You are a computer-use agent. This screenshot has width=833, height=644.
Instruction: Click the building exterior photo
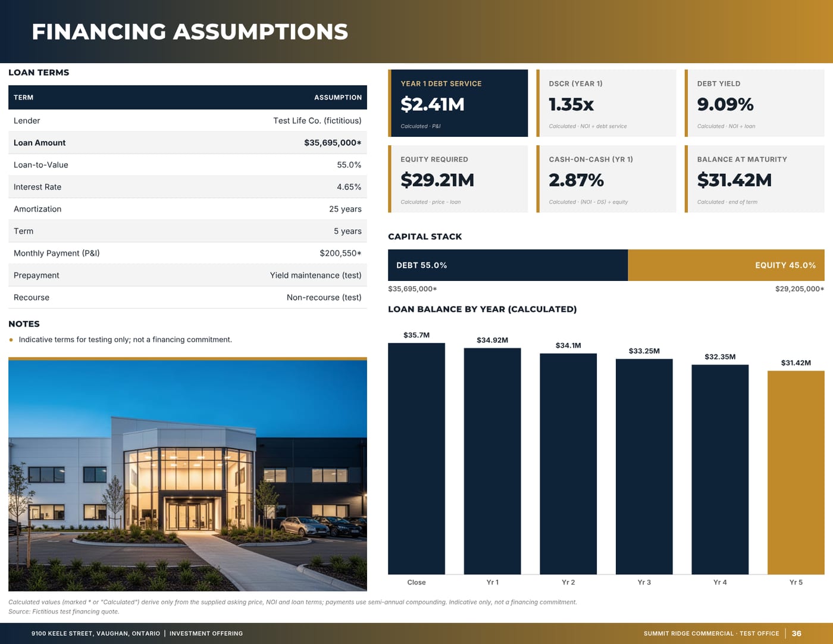(x=187, y=474)
